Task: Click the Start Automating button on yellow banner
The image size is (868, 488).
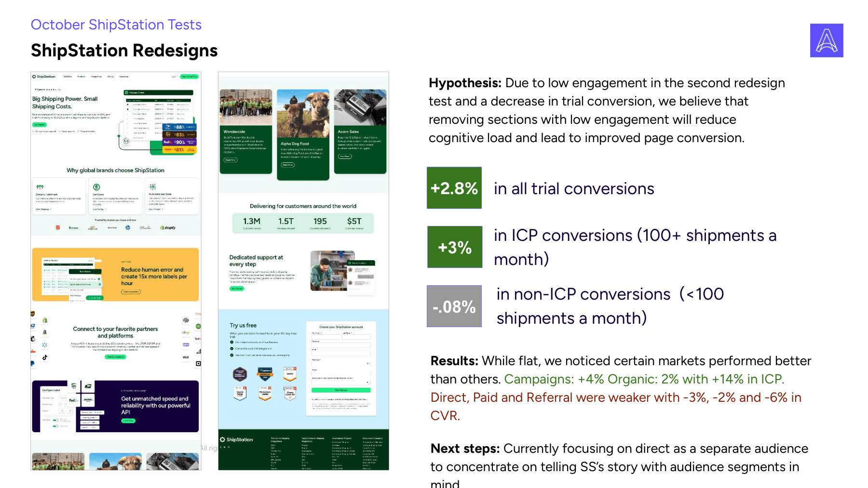Action: (x=131, y=291)
